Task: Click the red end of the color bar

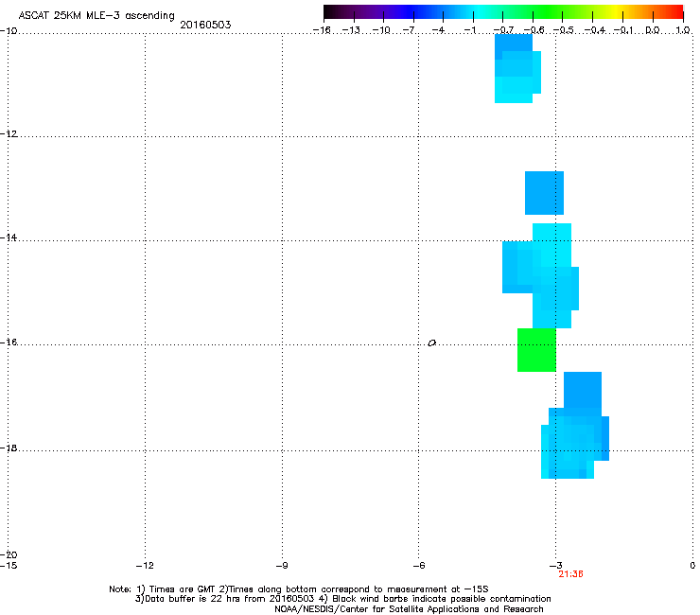Action: 674,11
